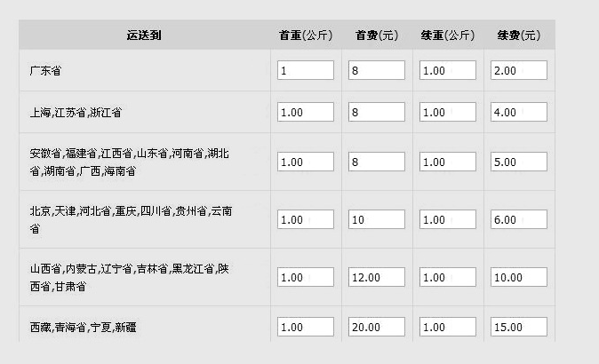Click additional weight field for 山西省,内蒙古 row
The image size is (599, 364).
pyautogui.click(x=447, y=277)
